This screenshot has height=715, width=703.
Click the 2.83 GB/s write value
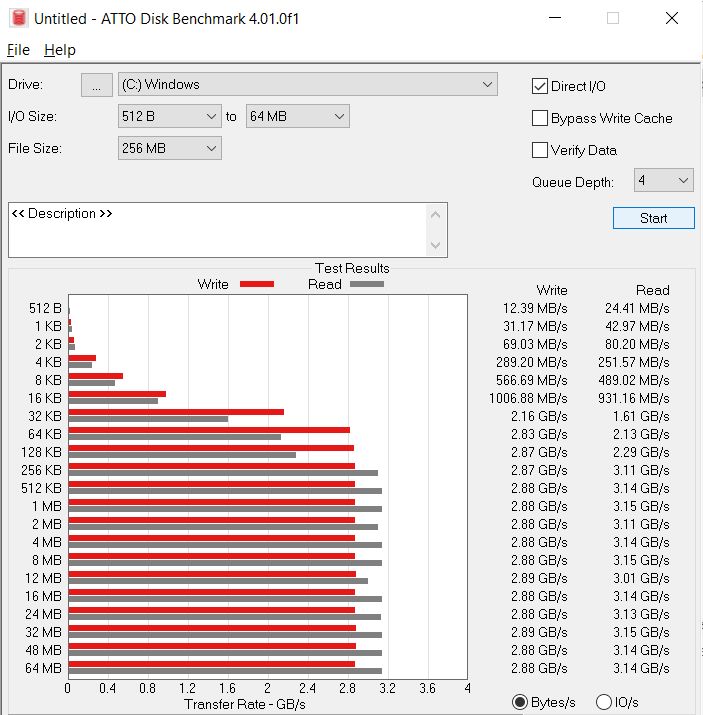(x=539, y=435)
